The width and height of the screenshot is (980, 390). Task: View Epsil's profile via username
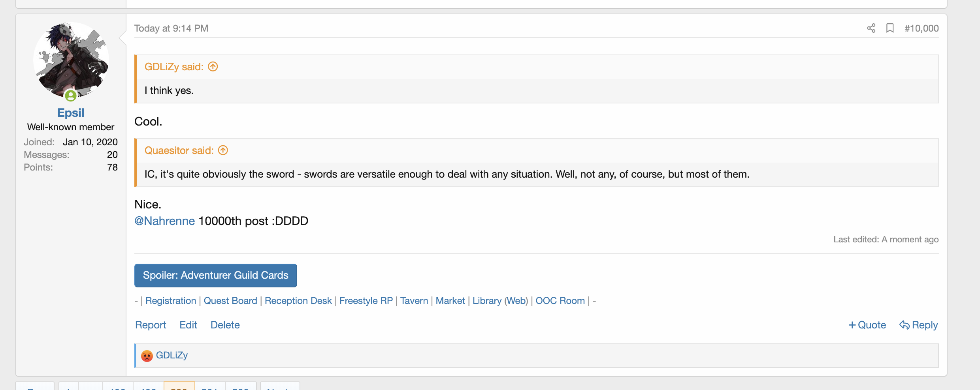pos(71,113)
